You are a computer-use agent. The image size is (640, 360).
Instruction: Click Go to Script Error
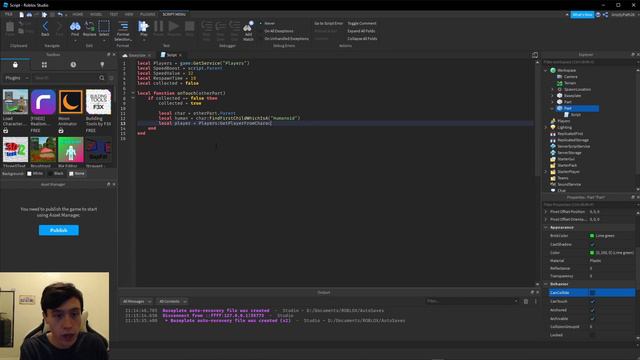pos(329,23)
